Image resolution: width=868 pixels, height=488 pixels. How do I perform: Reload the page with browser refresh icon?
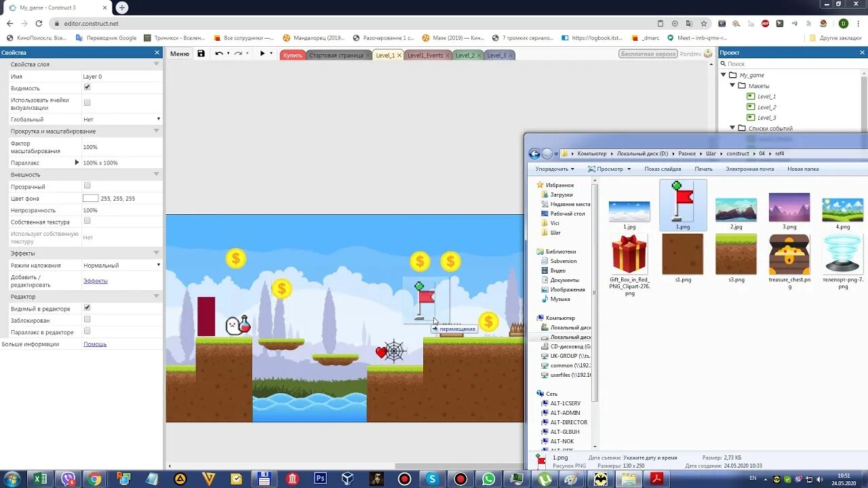click(39, 23)
